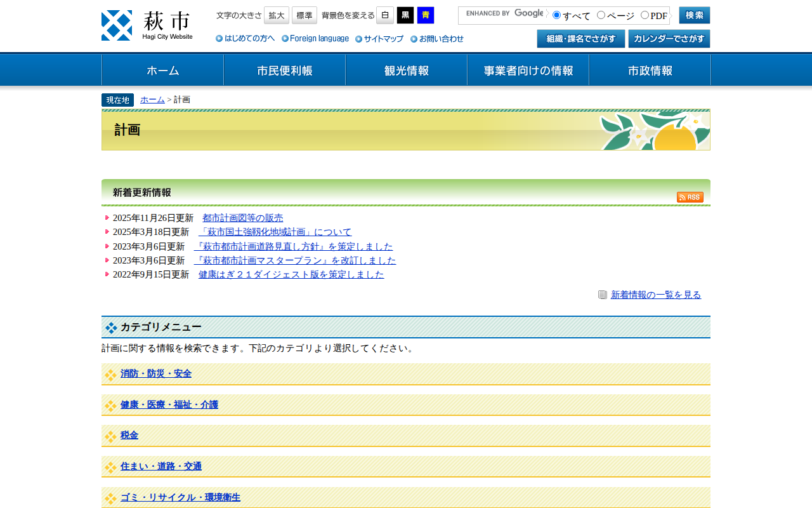Open the RSS feed icon
The width and height of the screenshot is (812, 508).
(x=690, y=197)
